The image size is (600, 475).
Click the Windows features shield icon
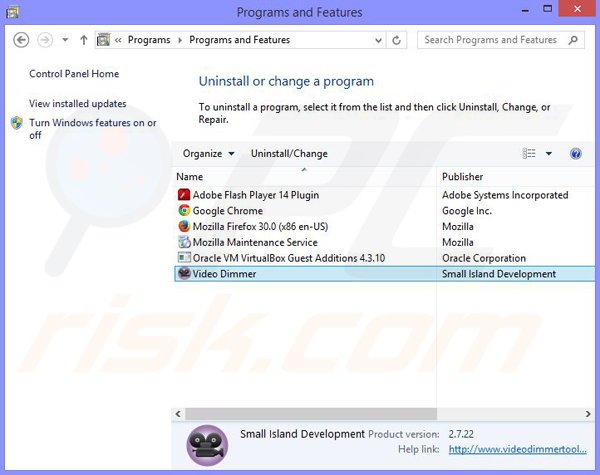17,123
